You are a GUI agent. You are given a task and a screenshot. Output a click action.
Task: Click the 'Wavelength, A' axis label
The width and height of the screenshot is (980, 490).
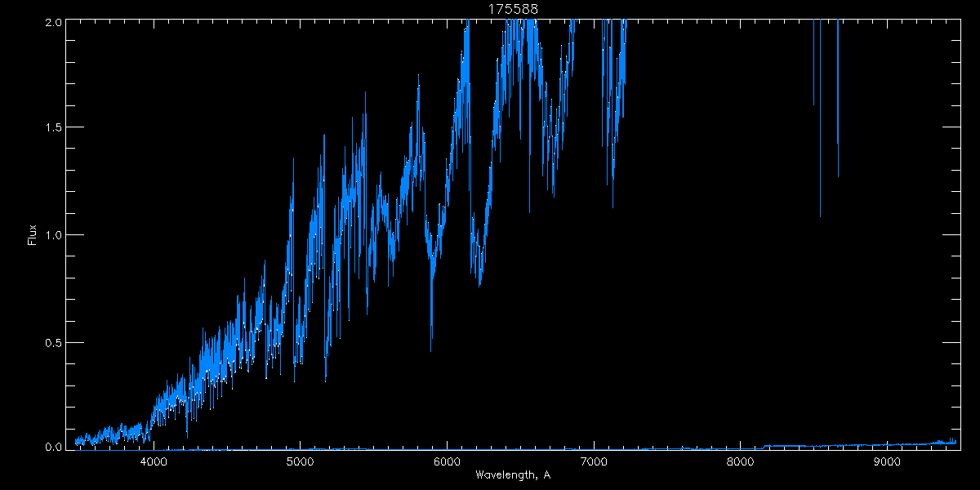(x=513, y=474)
